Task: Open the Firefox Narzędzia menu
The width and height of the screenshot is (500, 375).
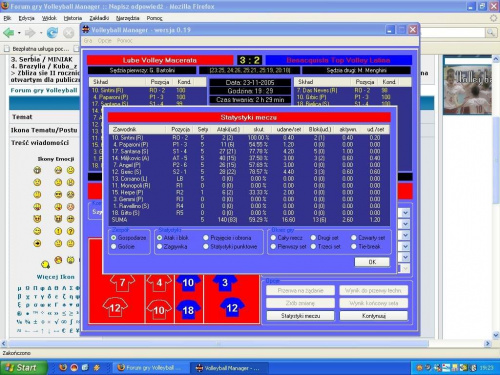Action: click(x=128, y=18)
